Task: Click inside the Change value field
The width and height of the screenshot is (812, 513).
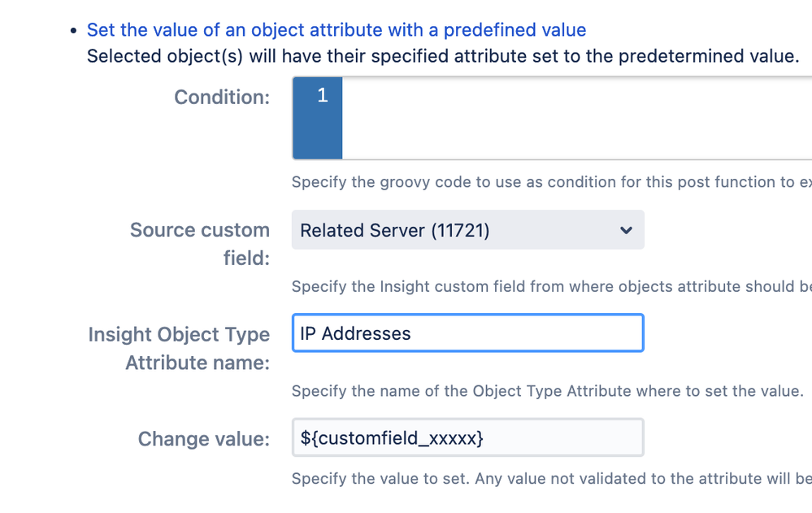Action: tap(467, 437)
